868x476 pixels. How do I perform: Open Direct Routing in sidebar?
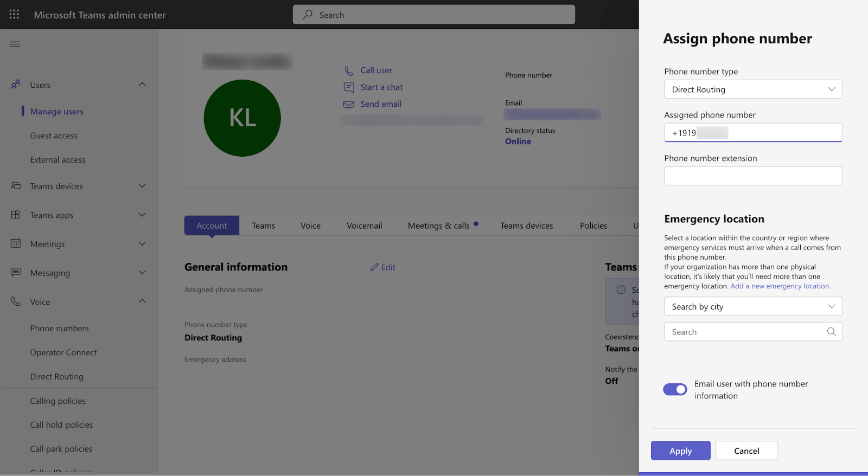57,377
